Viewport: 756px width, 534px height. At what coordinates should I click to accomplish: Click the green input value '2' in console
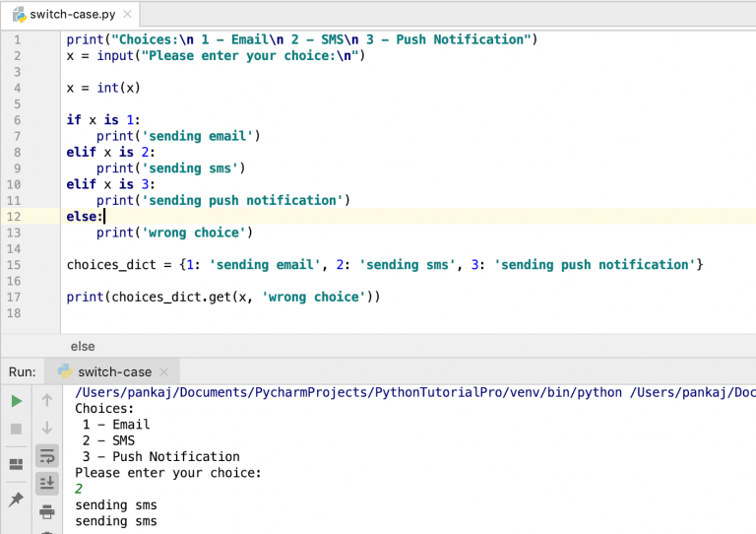(x=79, y=489)
